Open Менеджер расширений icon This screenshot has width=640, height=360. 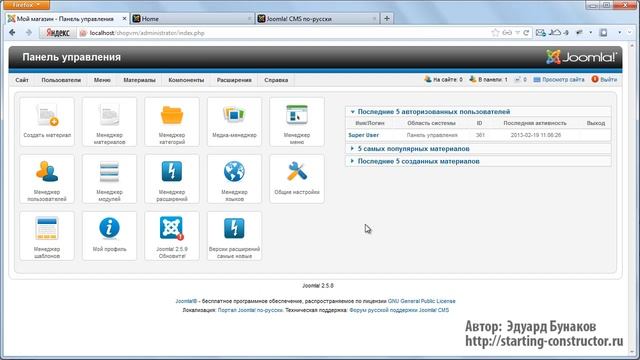[x=172, y=179]
